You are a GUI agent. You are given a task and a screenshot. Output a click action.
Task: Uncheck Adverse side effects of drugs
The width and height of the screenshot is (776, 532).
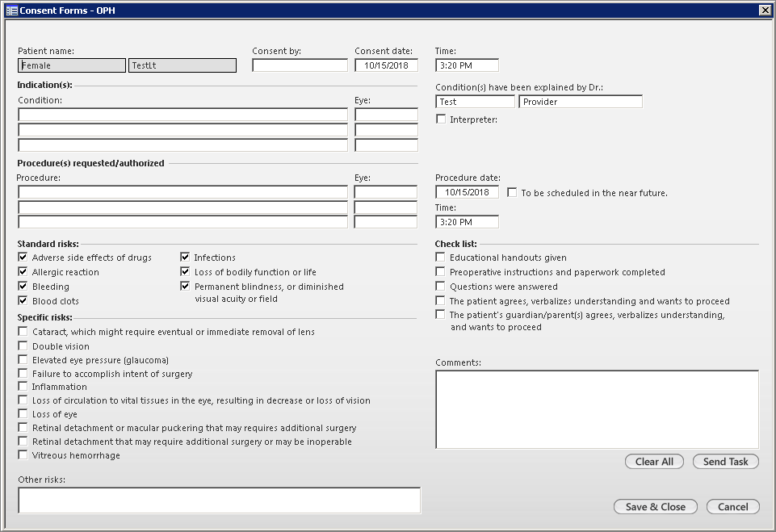tap(23, 257)
